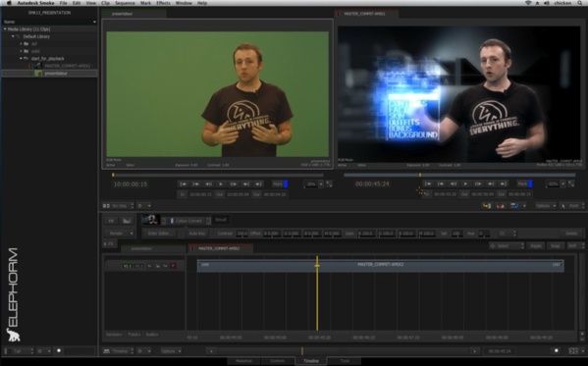This screenshot has height=366, width=588.
Task: Collapse the Media Library tree node
Action: pyautogui.click(x=5, y=28)
